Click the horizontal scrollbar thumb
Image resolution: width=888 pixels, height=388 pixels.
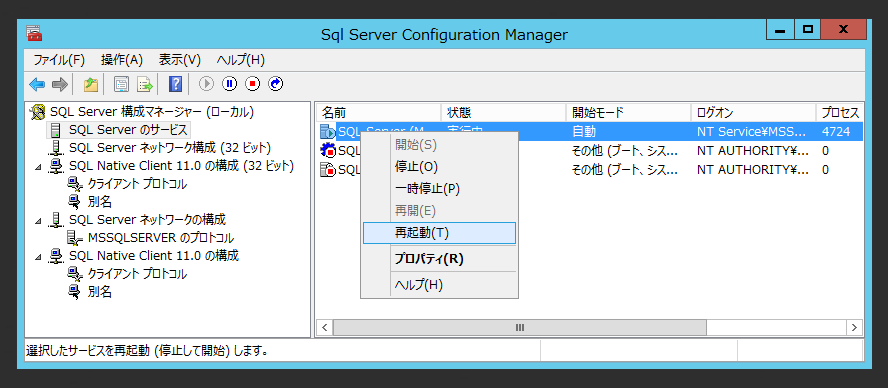tap(520, 327)
